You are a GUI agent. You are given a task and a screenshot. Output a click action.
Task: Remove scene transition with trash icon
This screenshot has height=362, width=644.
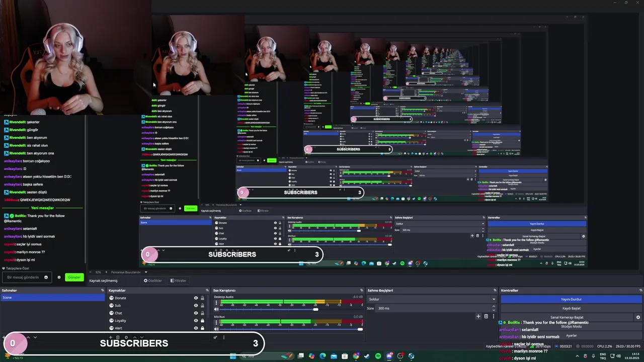point(486,316)
